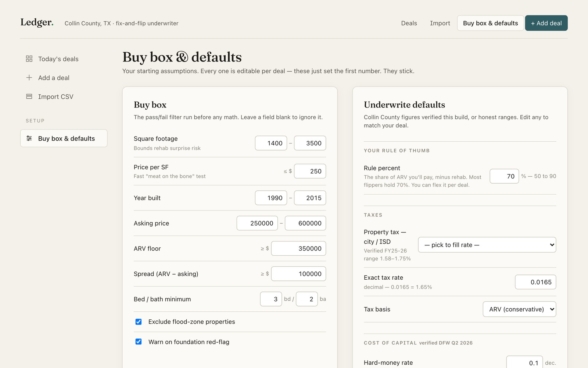Click the Price per SF field 250
This screenshot has height=368, width=588.
pos(310,171)
